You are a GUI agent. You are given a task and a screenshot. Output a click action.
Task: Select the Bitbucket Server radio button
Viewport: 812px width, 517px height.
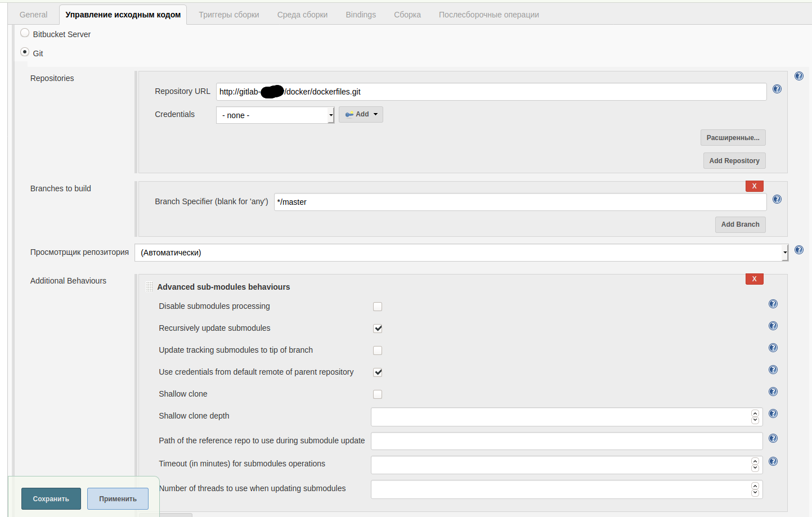click(x=25, y=33)
